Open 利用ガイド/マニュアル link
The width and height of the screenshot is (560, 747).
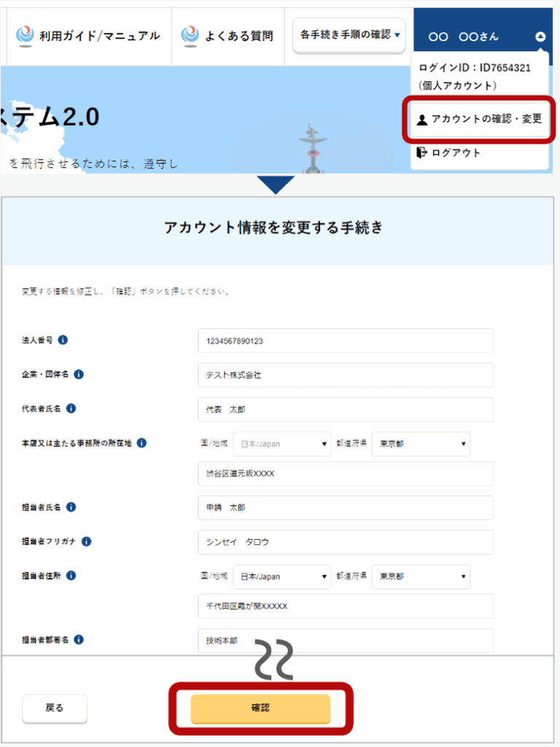89,36
